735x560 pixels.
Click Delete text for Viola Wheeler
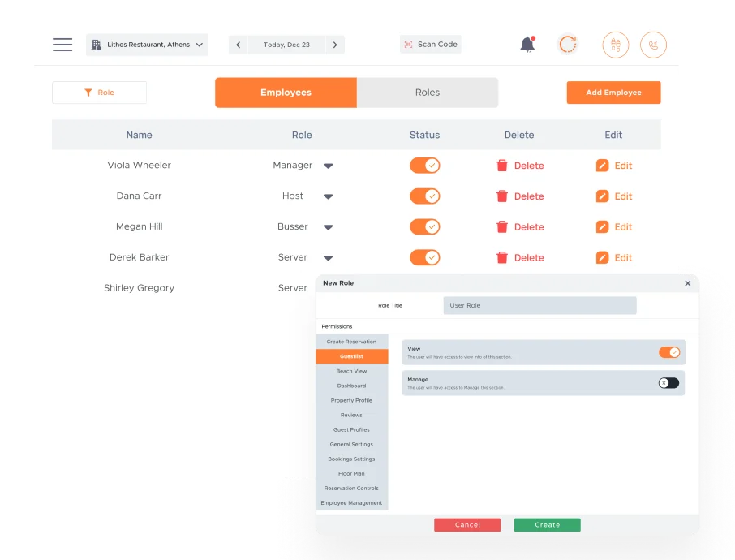pos(529,166)
